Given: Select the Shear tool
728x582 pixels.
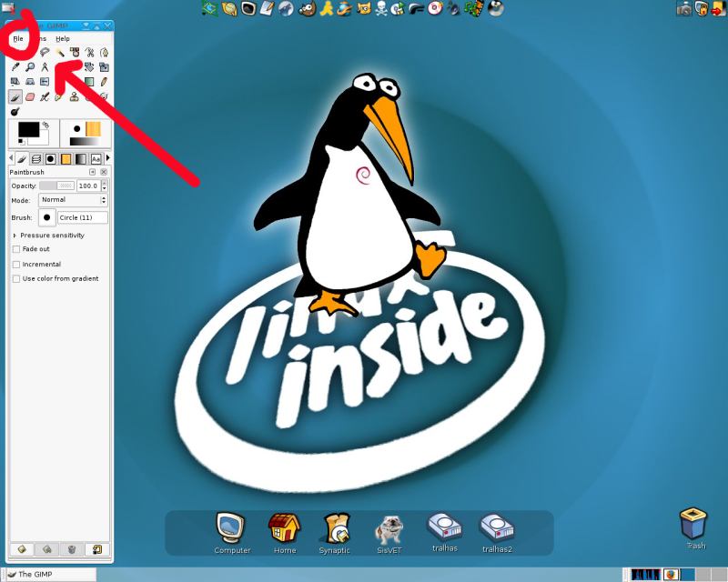Looking at the screenshot, I should click(x=15, y=82).
